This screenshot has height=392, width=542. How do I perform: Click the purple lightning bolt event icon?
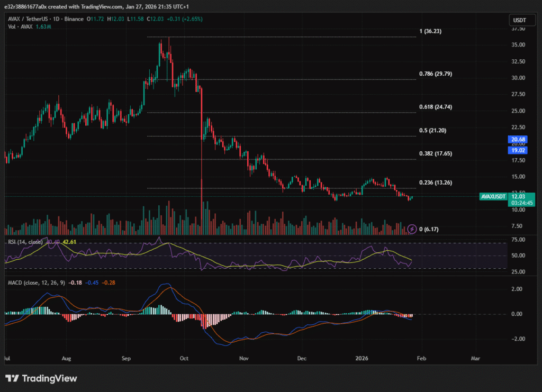pos(412,229)
